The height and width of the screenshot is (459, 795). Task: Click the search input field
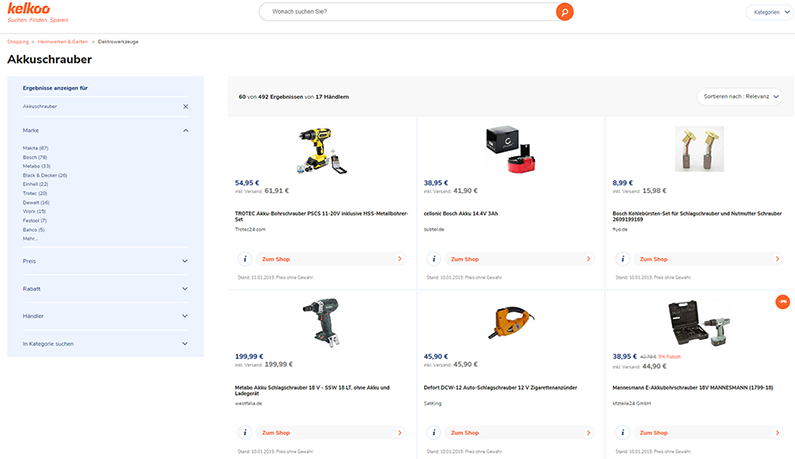click(x=405, y=12)
